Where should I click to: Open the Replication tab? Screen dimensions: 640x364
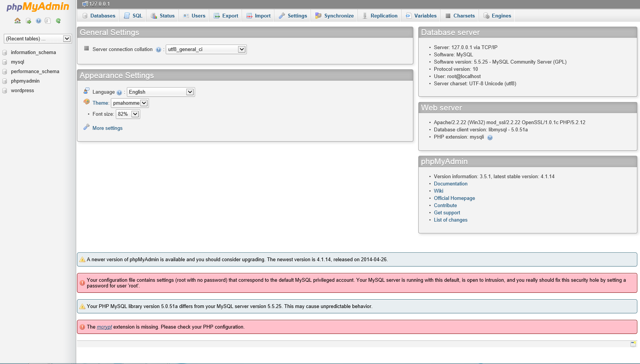click(x=380, y=16)
